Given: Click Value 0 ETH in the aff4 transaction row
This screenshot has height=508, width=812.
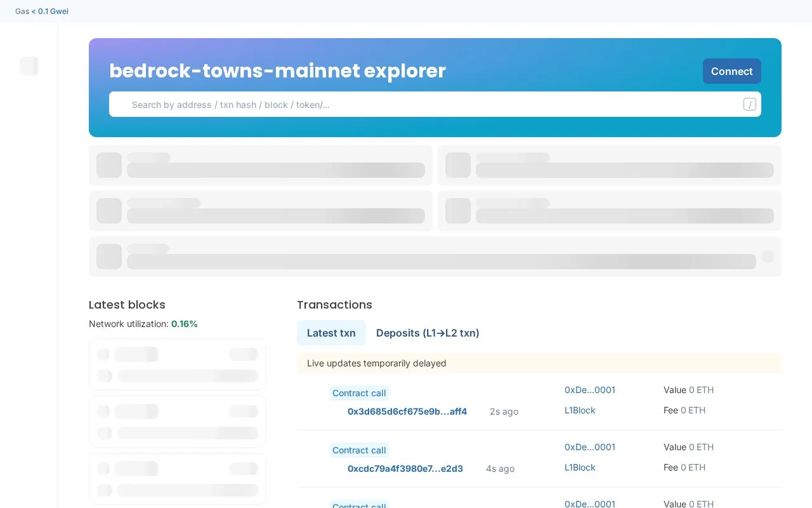Looking at the screenshot, I should click(x=688, y=390).
